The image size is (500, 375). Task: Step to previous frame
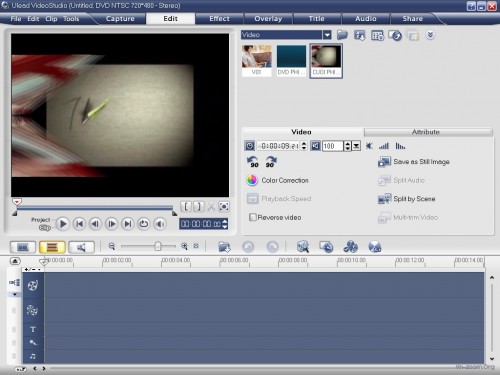pyautogui.click(x=95, y=224)
